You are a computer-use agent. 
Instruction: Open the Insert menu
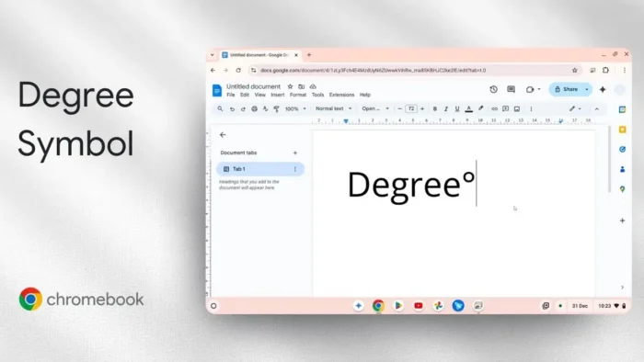point(278,95)
